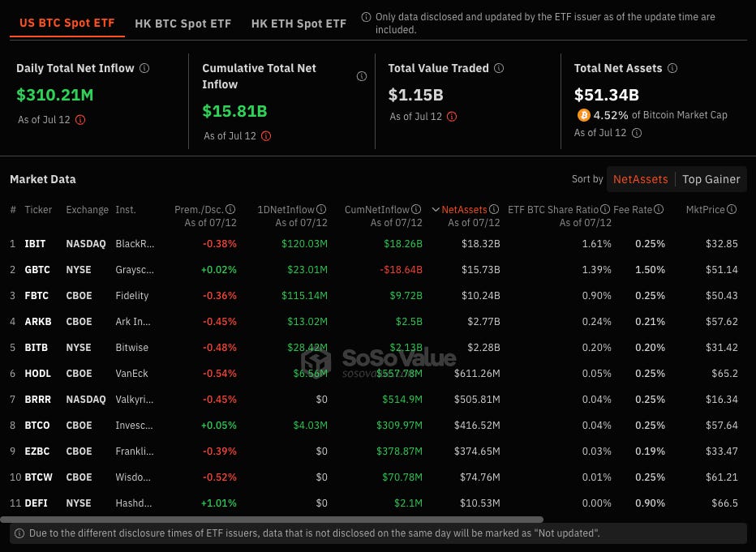Image resolution: width=756 pixels, height=552 pixels.
Task: Click info icon on Fee Rate column header
Action: click(659, 209)
